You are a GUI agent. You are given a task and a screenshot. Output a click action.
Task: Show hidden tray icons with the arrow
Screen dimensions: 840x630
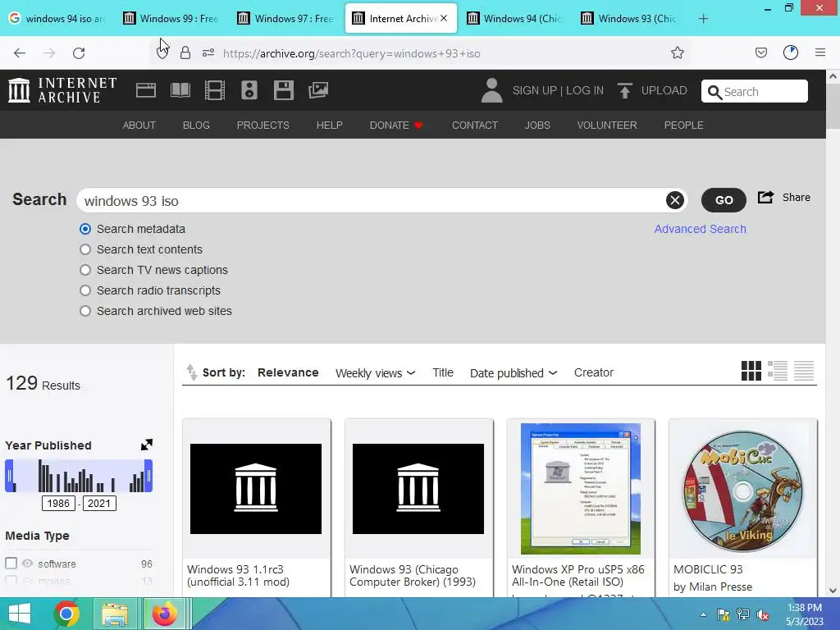coord(703,614)
